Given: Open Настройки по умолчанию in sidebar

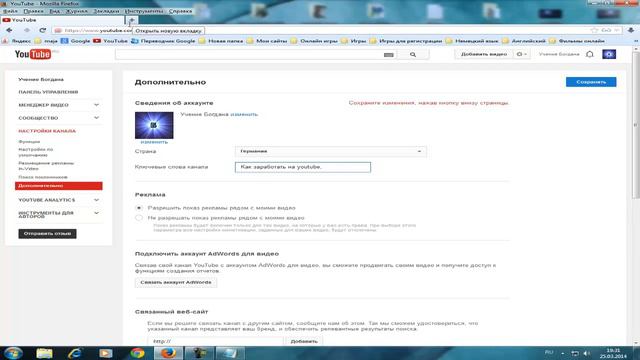Looking at the screenshot, I should [x=36, y=152].
